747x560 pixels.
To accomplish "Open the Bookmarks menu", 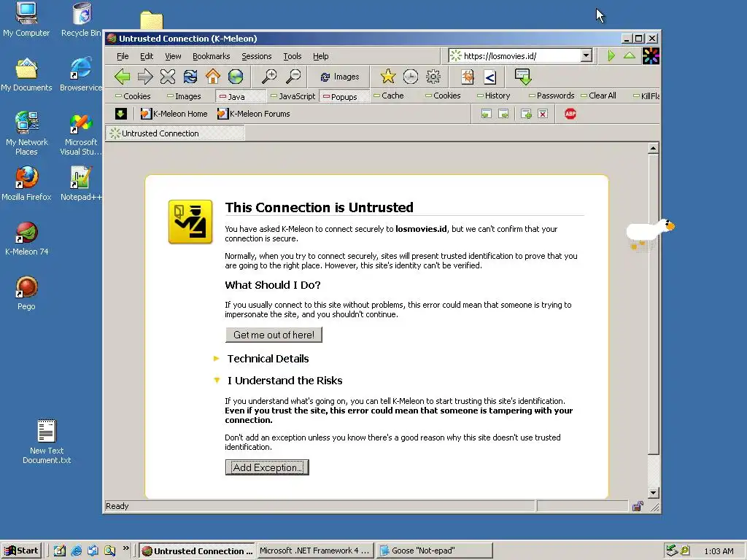I will 211,56.
